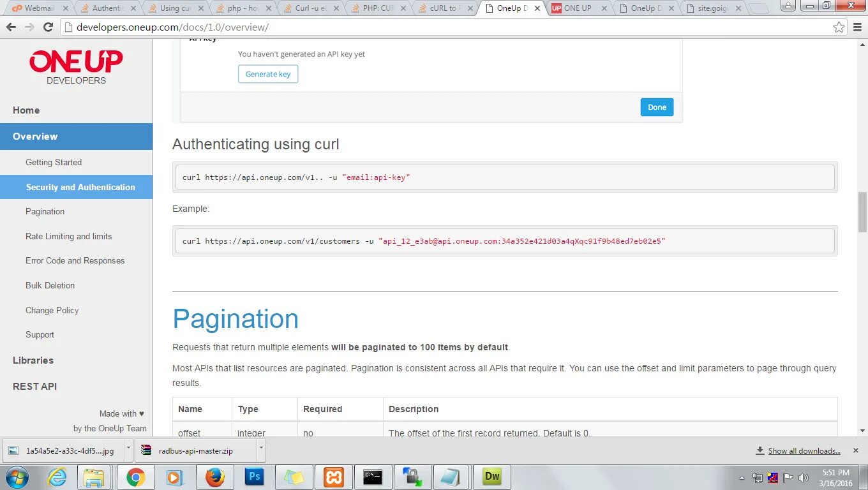Viewport: 868px width, 490px height.
Task: Open the Chrome hamburger menu
Action: click(x=857, y=27)
